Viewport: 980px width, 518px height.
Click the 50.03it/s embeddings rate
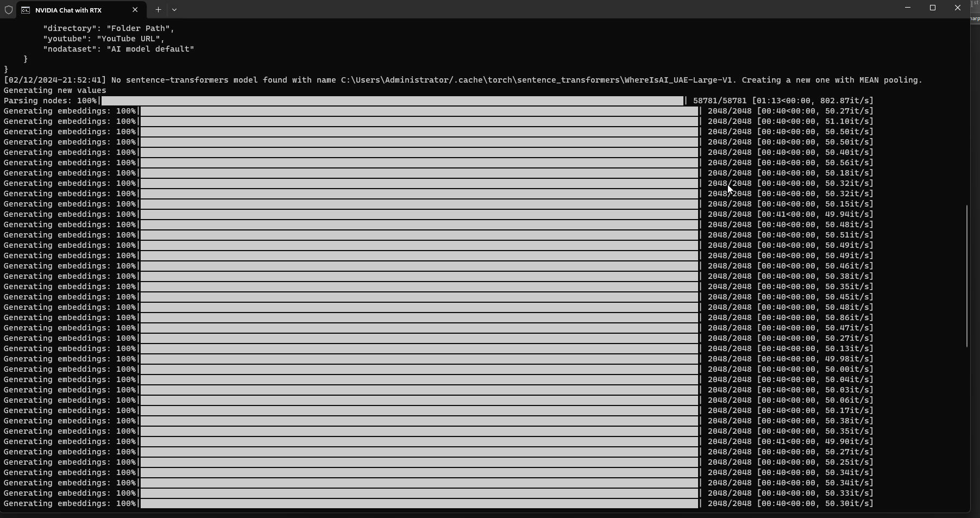847,390
